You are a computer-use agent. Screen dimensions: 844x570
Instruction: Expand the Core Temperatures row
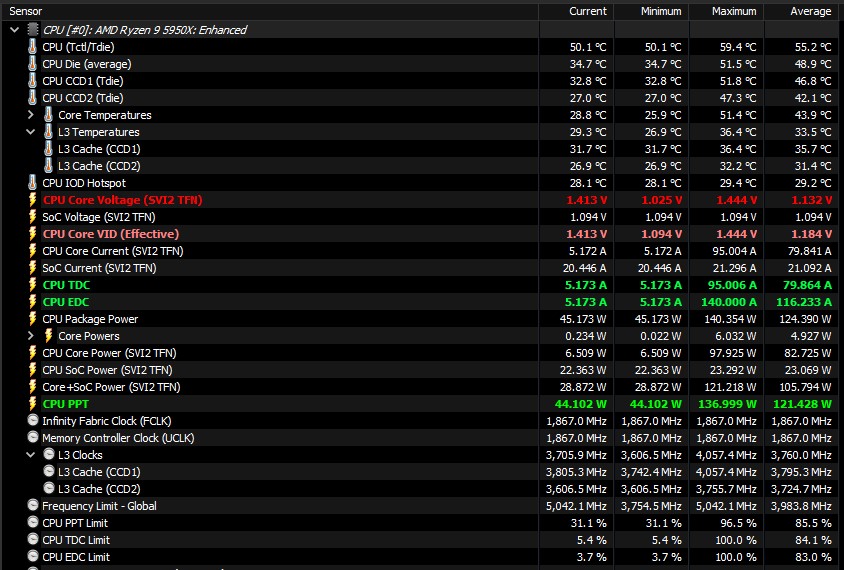tap(31, 115)
